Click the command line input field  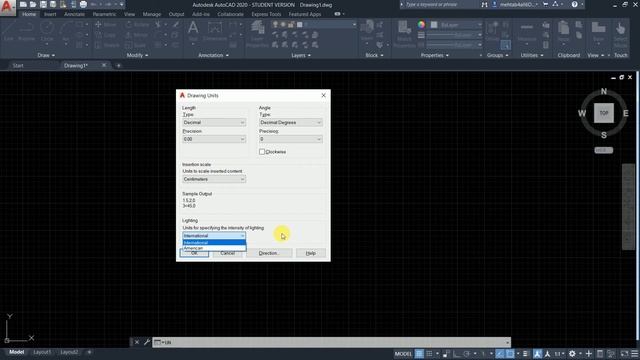pos(331,342)
